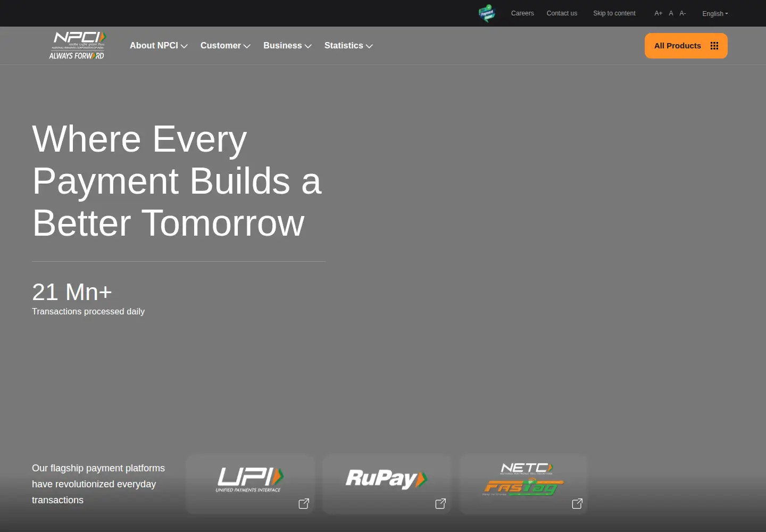Click the NETC FASTag logo
The image size is (766, 532).
[524, 479]
